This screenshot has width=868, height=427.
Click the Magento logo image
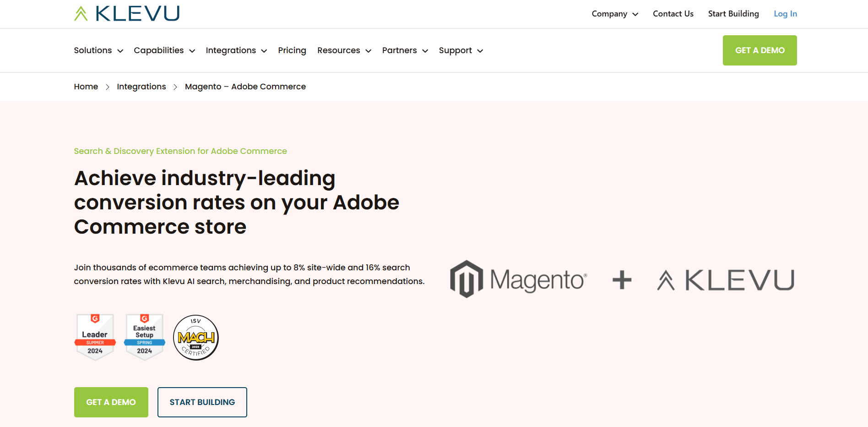point(518,279)
